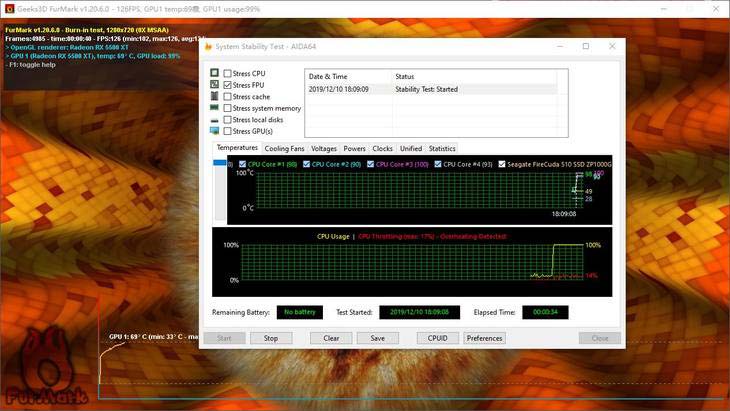Click the cache chip icon beside Stress cache

click(215, 96)
